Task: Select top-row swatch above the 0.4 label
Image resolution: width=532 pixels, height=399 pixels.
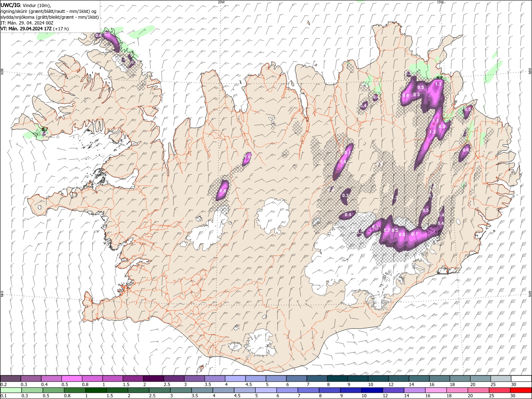Action: 51,379
